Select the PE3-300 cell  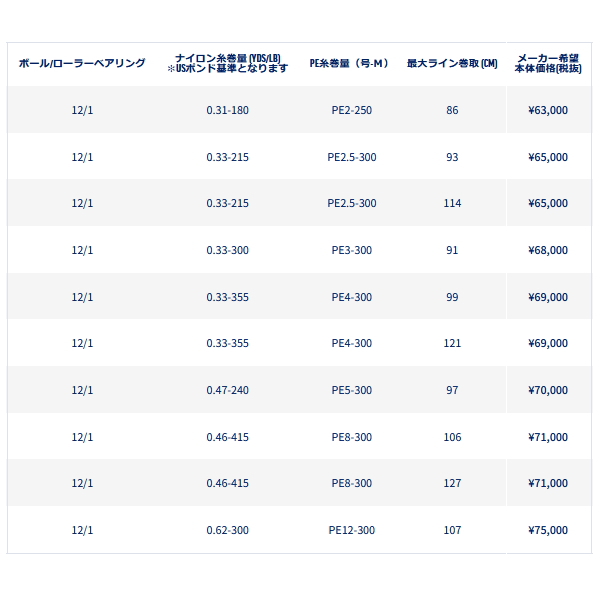pyautogui.click(x=352, y=250)
